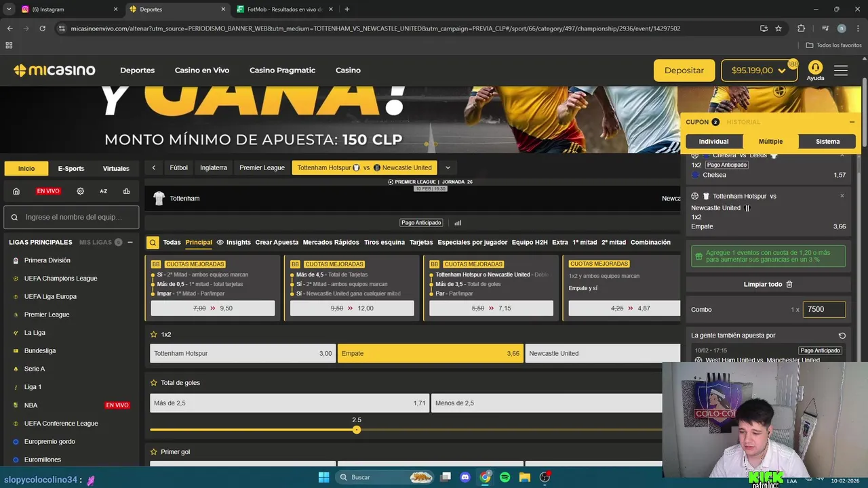This screenshot has height=488, width=868.
Task: Open La Liga in sidebar
Action: (35, 333)
